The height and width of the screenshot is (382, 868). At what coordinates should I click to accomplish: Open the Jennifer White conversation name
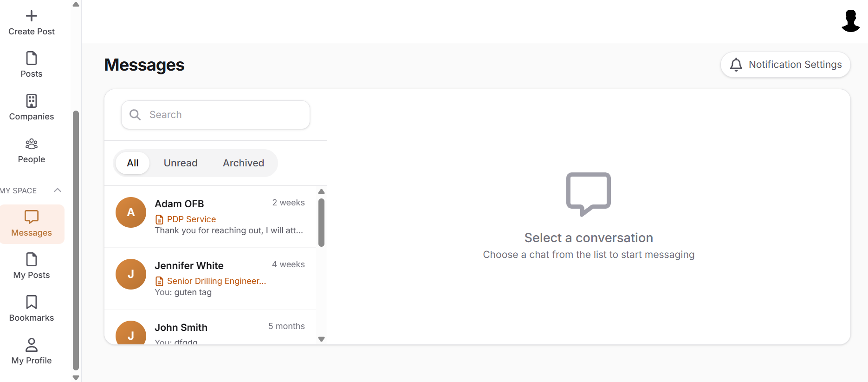[x=189, y=266]
